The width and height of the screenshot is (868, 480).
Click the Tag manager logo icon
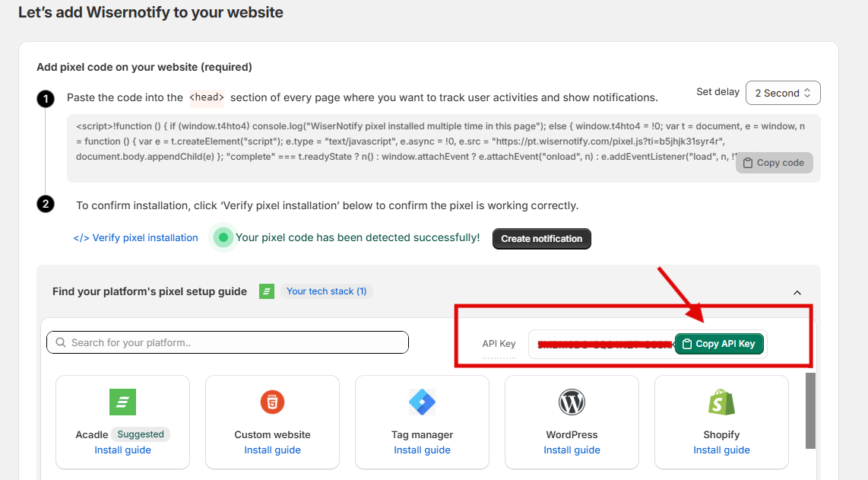[x=422, y=402]
